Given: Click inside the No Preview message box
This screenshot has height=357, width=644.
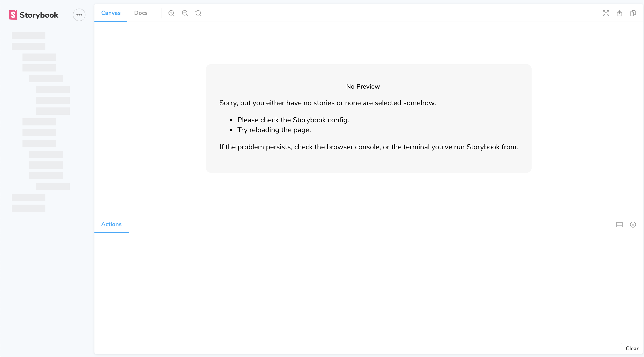Looking at the screenshot, I should (x=368, y=119).
